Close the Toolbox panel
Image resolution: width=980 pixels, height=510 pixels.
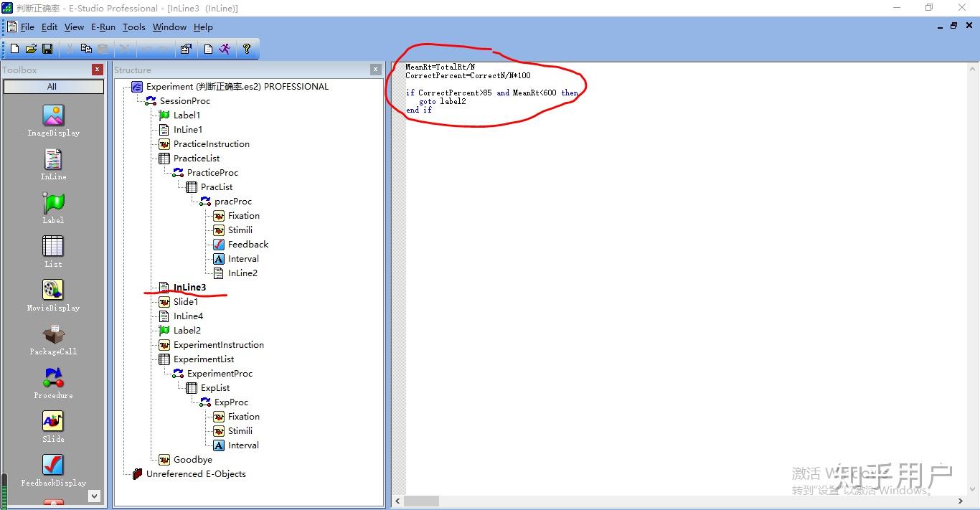(98, 70)
